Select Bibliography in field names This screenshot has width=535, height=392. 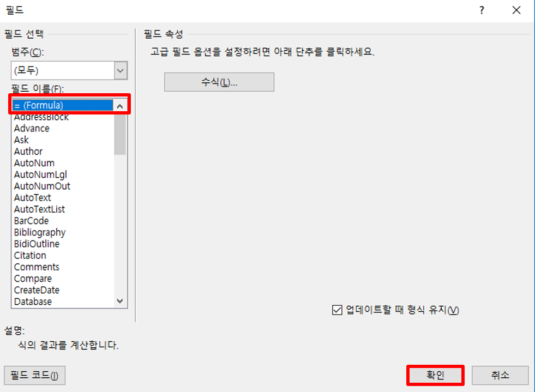pyautogui.click(x=40, y=232)
